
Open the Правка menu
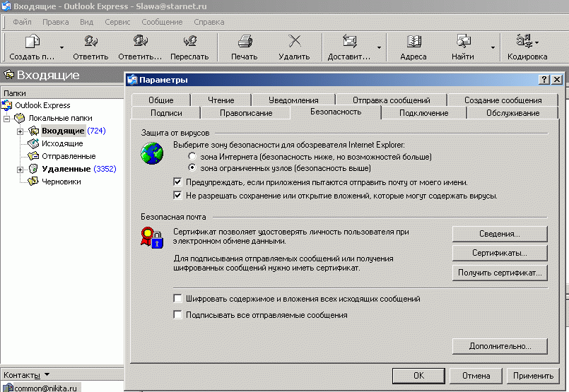(x=56, y=22)
